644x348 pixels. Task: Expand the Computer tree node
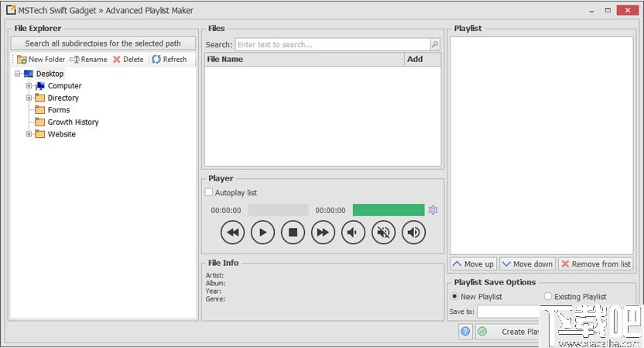coord(29,86)
